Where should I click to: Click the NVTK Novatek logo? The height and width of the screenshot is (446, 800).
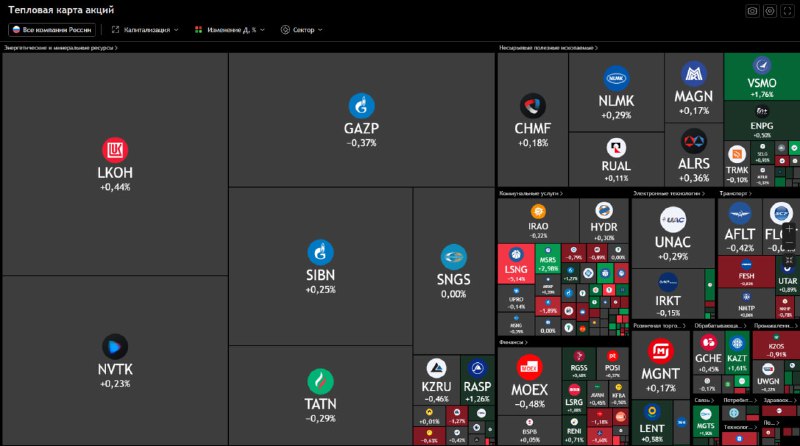pos(115,347)
